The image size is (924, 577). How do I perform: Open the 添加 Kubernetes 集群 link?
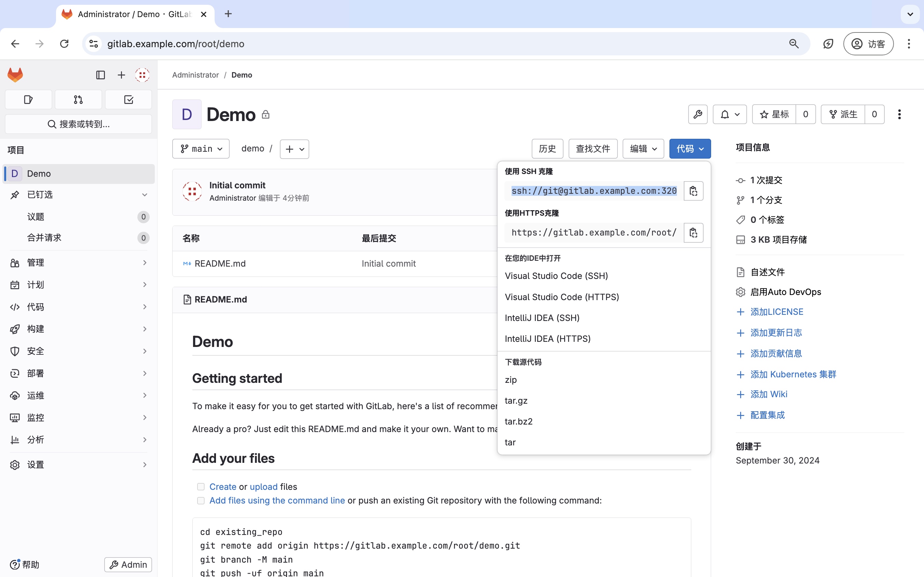(x=793, y=374)
